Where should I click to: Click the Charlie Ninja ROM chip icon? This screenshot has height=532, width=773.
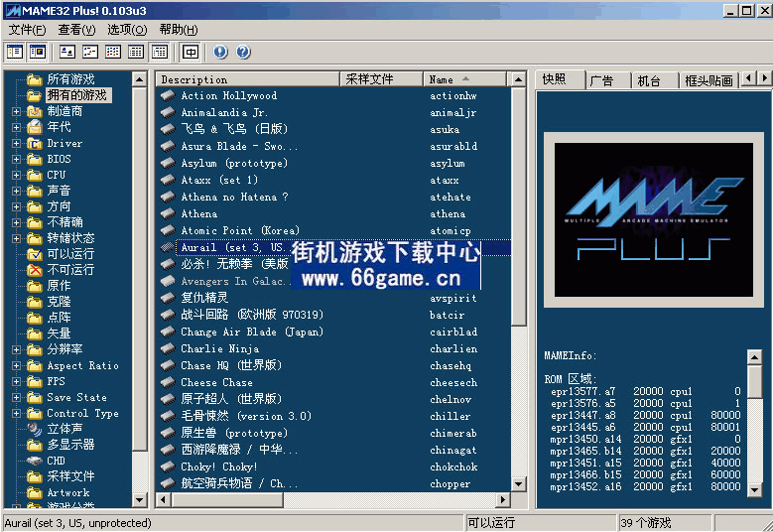[168, 348]
